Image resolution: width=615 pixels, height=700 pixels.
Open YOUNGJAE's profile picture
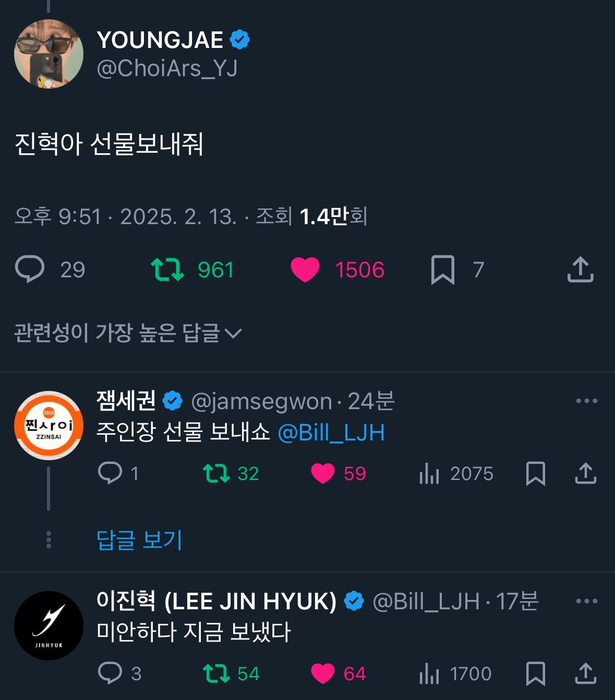point(49,54)
